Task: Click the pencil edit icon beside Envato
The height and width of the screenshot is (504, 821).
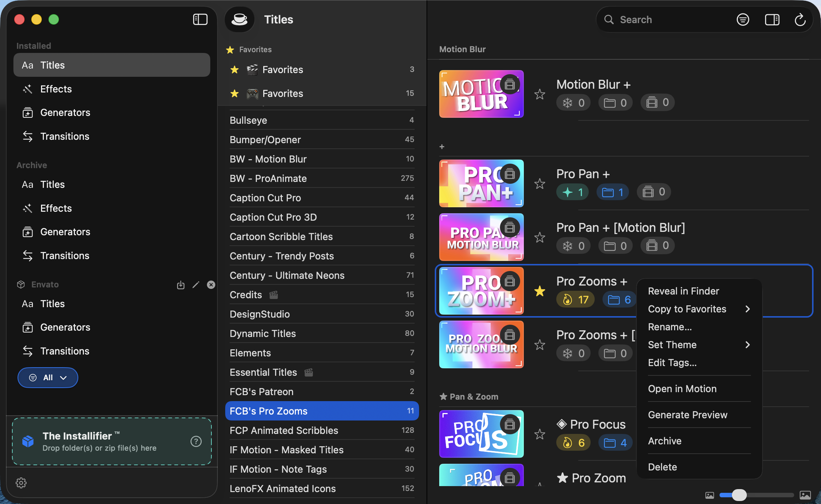Action: pos(196,285)
